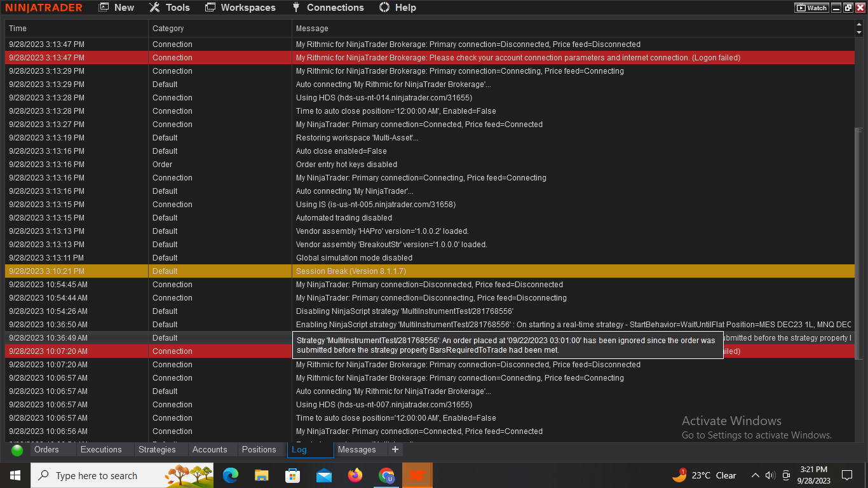
Task: Select the red 3:13:47 PM logon failed row
Action: click(x=430, y=58)
